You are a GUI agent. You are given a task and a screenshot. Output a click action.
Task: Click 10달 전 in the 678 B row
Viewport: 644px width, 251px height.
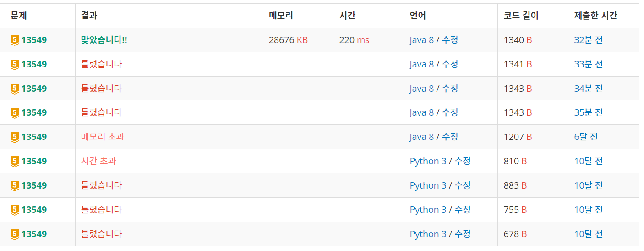point(589,234)
